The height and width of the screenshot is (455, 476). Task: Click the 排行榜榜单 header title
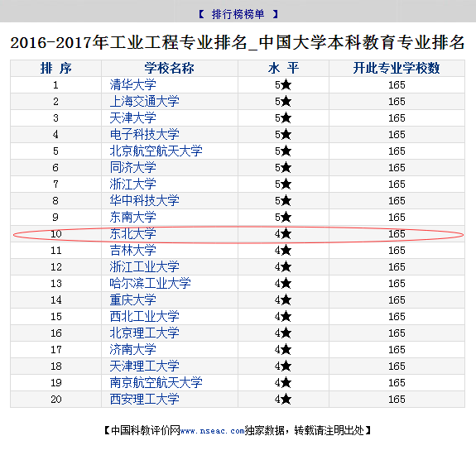click(238, 14)
